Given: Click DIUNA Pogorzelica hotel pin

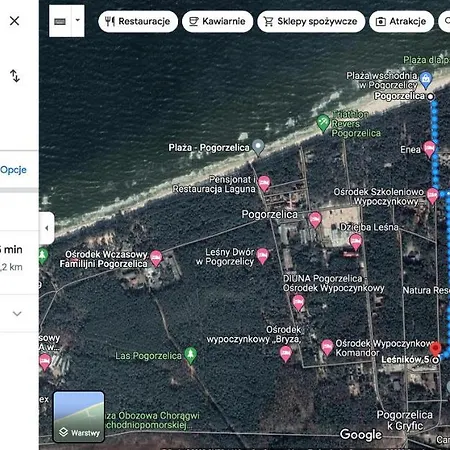Looking at the screenshot, I should 298,303.
